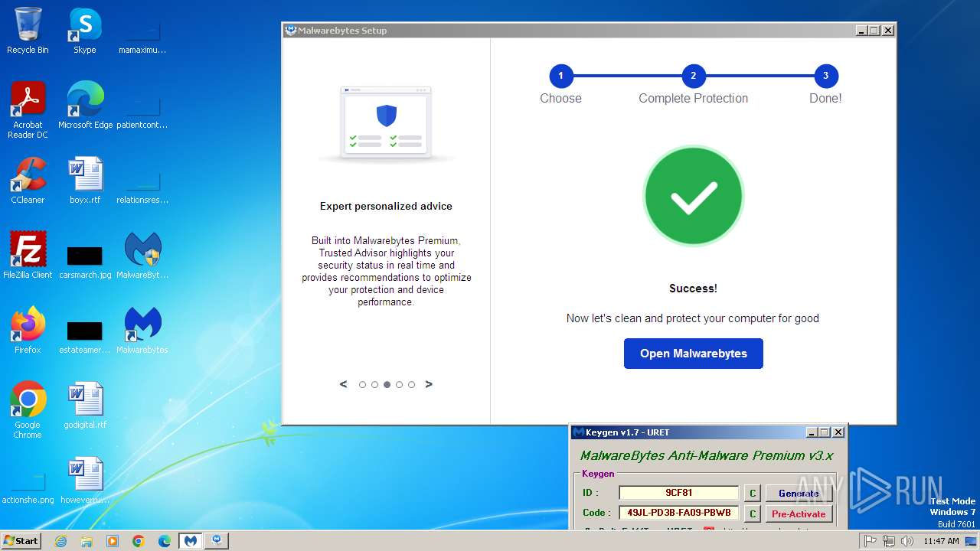Jump to second carousel dot

click(x=374, y=385)
